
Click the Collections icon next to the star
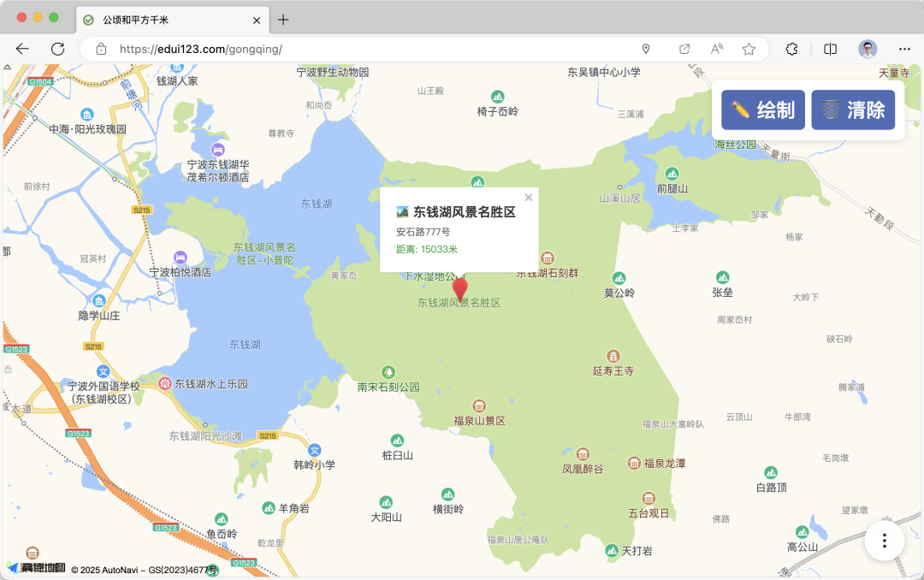(791, 49)
